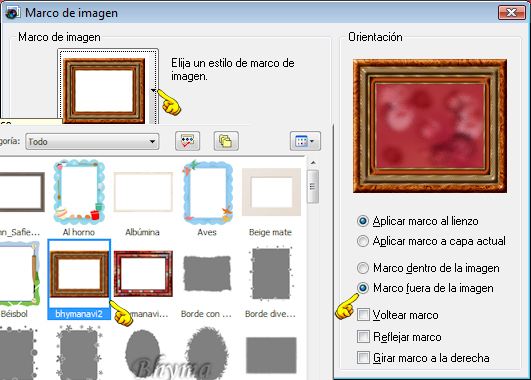This screenshot has height=380, width=531.
Task: Choose Marco dentro de la imagen
Action: click(x=428, y=268)
